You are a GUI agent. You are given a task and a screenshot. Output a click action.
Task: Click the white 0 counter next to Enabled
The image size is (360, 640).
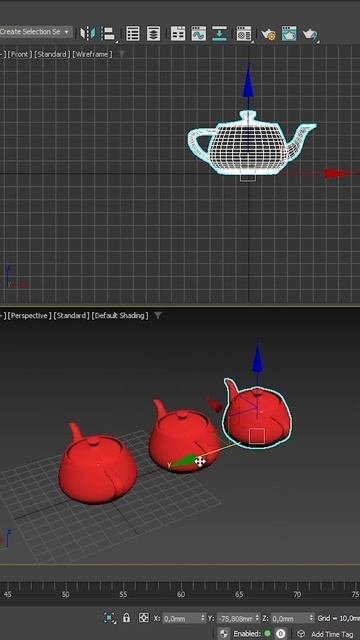[280, 633]
